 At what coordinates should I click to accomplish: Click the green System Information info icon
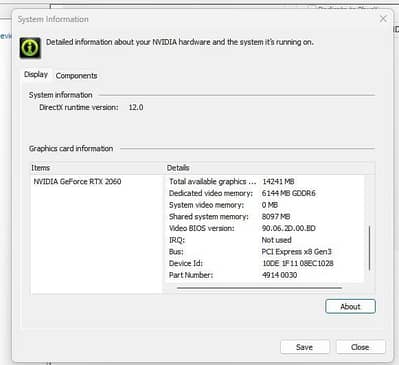[x=30, y=48]
